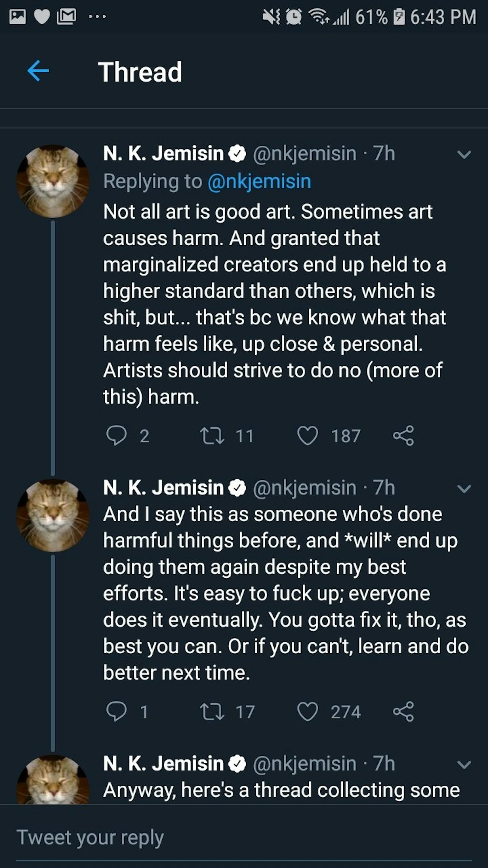Like the tweet with 274 likes
The width and height of the screenshot is (488, 868).
coord(308,712)
